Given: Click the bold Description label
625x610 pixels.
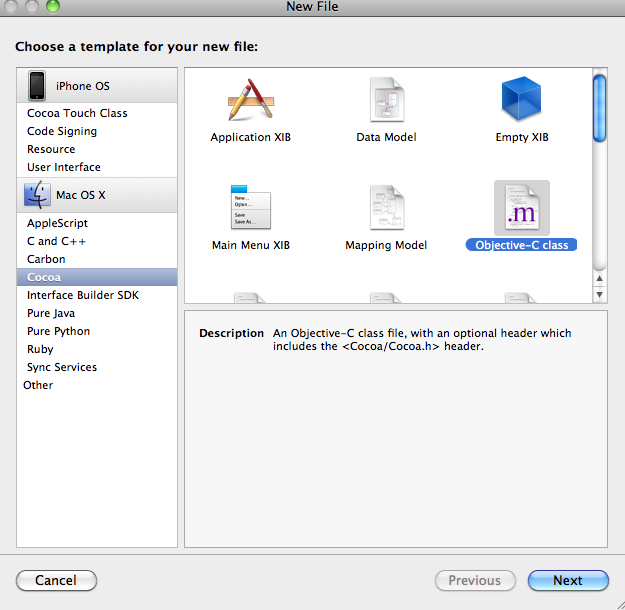Looking at the screenshot, I should click(x=231, y=333).
